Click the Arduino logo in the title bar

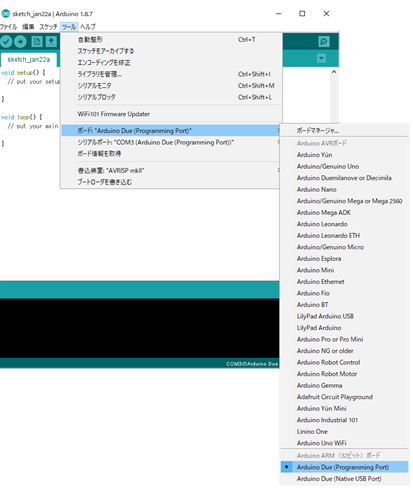(x=5, y=14)
